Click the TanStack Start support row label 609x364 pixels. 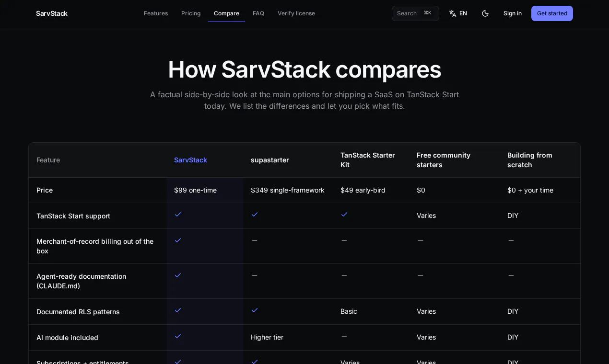(73, 216)
